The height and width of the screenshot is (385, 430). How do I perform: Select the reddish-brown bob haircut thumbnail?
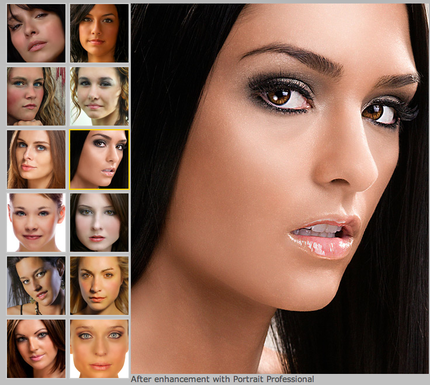tap(36, 349)
